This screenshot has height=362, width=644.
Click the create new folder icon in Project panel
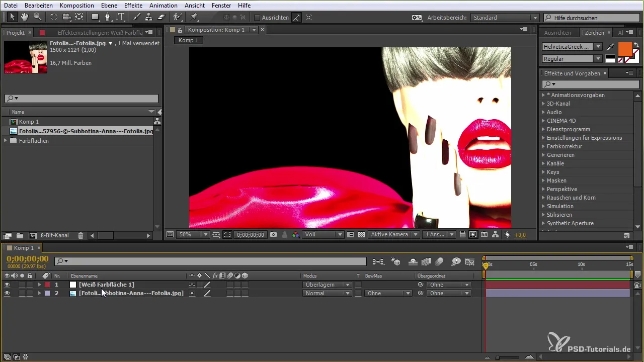[20, 235]
